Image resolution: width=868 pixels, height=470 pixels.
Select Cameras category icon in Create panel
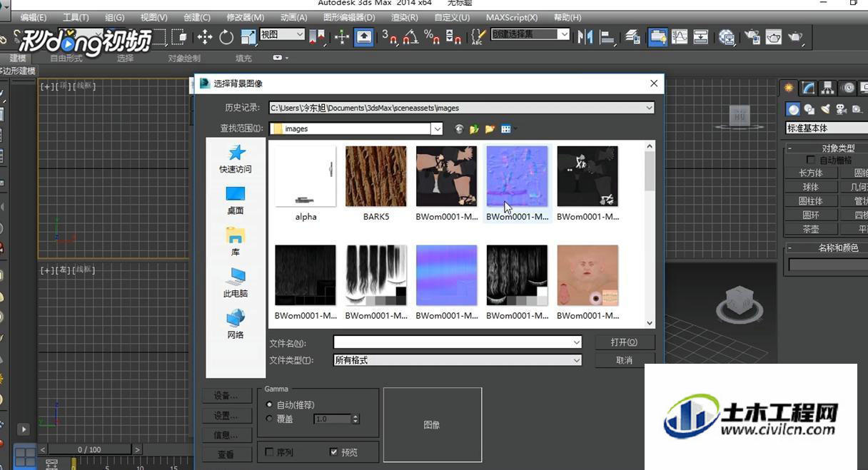point(841,109)
